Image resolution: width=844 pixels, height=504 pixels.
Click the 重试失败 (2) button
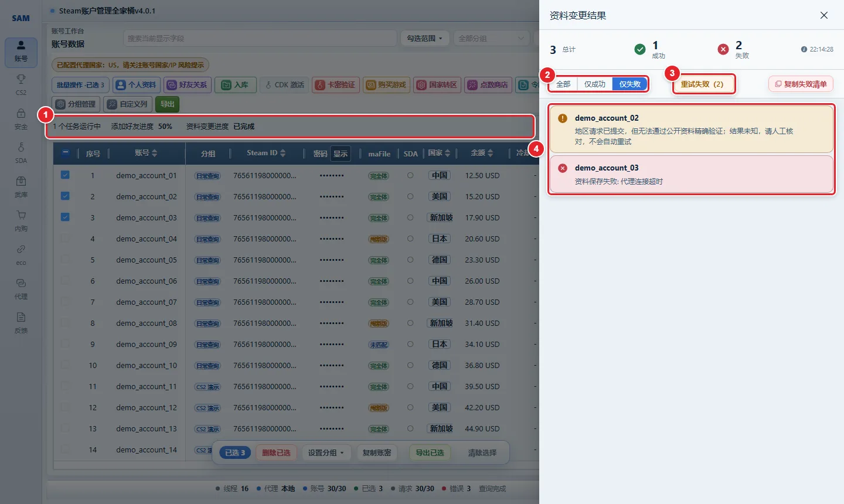coord(702,84)
